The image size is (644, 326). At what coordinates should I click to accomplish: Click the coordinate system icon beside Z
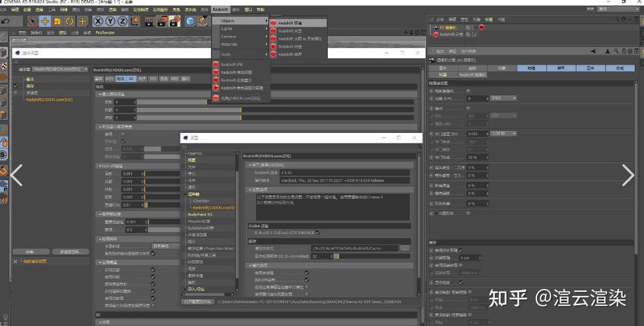point(135,22)
